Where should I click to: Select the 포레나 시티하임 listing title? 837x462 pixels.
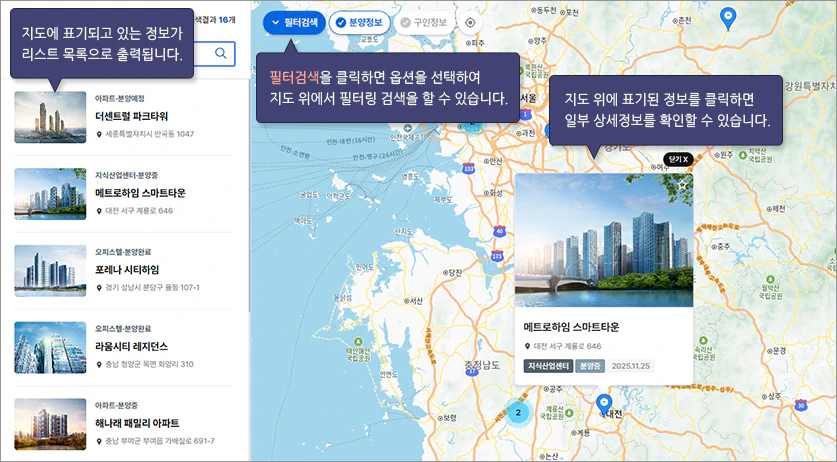tap(127, 270)
